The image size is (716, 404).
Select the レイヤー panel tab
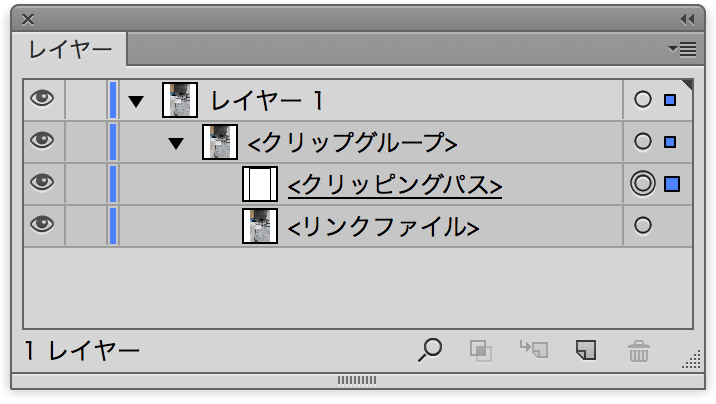70,49
